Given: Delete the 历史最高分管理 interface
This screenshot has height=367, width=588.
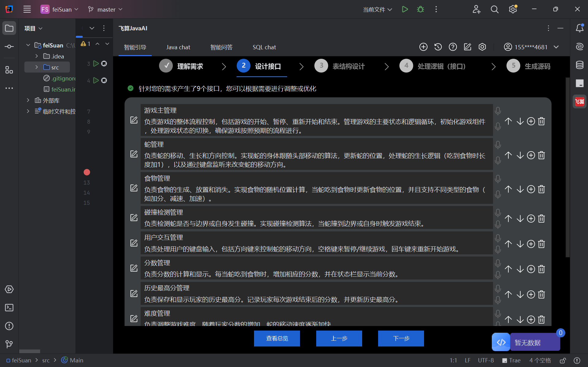Looking at the screenshot, I should tap(541, 294).
